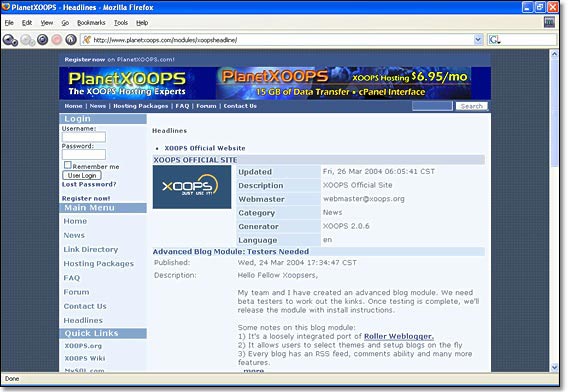Open the Go menu
The height and width of the screenshot is (392, 570).
(65, 23)
